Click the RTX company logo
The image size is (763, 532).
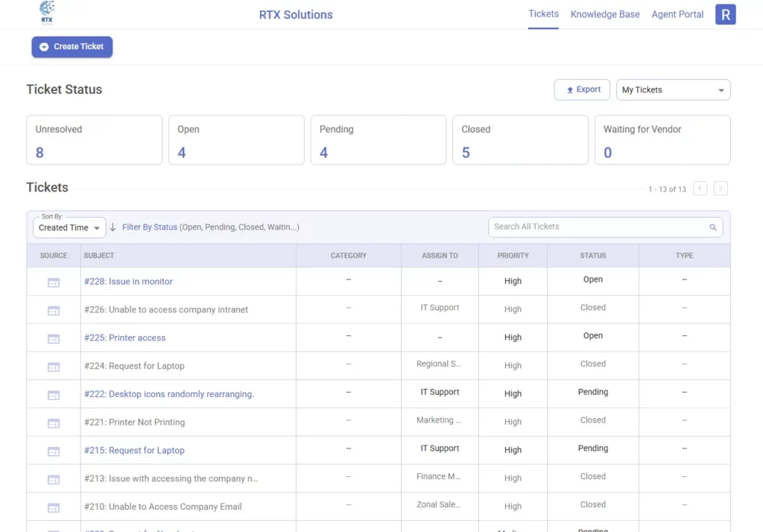pyautogui.click(x=47, y=13)
